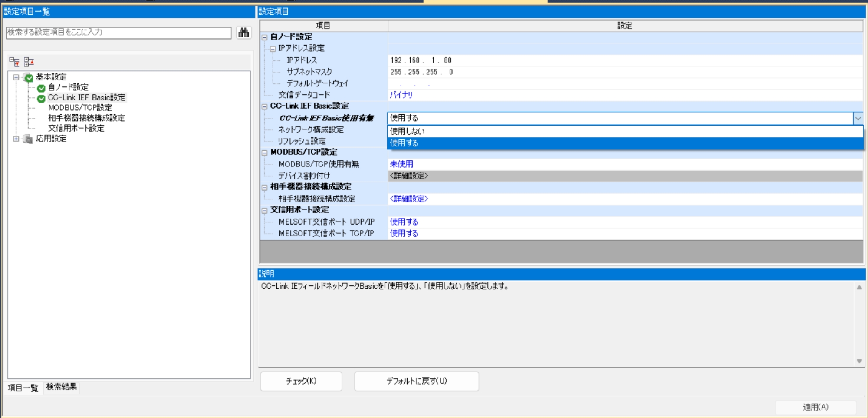Toggle MELSOFT交信ポート UDP/IP setting

(x=404, y=222)
